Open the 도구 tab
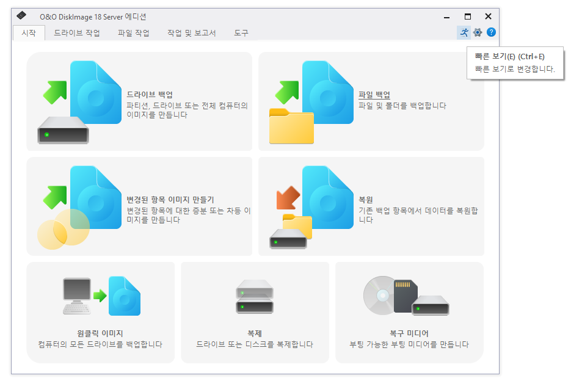Screen dimensions: 582x392 241,33
